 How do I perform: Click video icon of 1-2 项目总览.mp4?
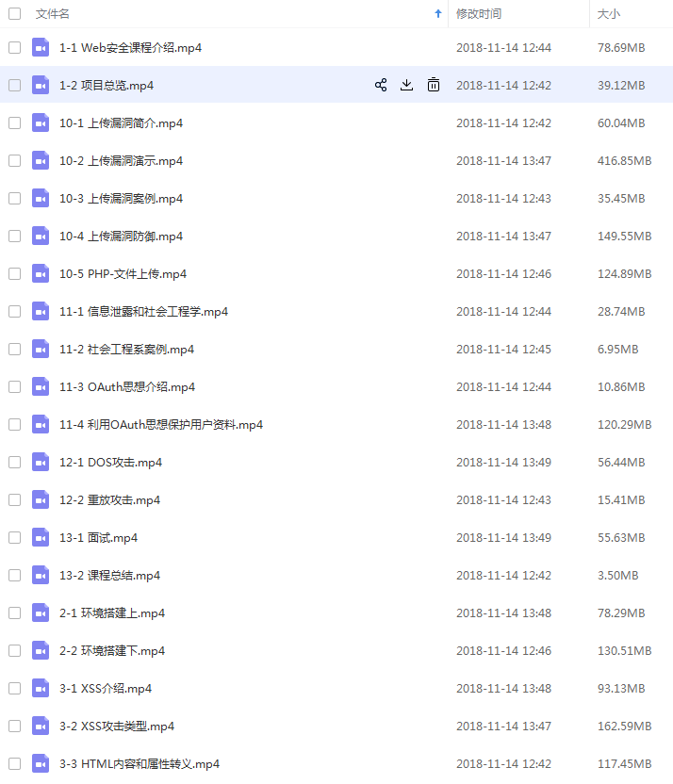pos(41,85)
